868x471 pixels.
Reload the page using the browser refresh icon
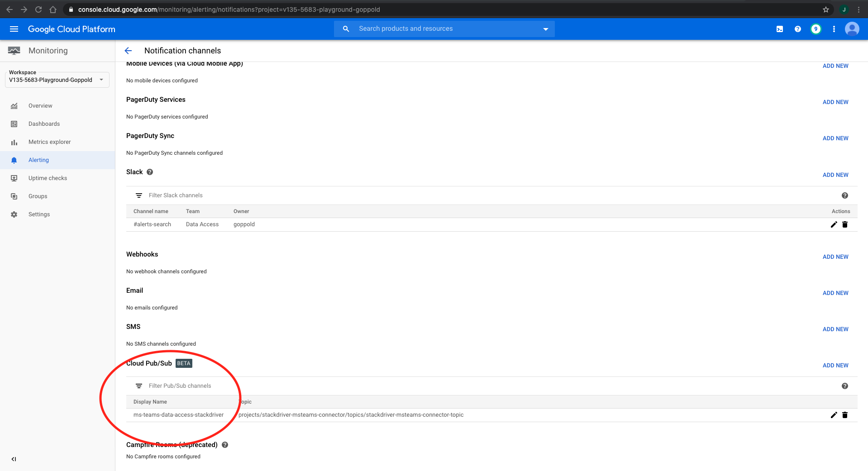pyautogui.click(x=38, y=10)
